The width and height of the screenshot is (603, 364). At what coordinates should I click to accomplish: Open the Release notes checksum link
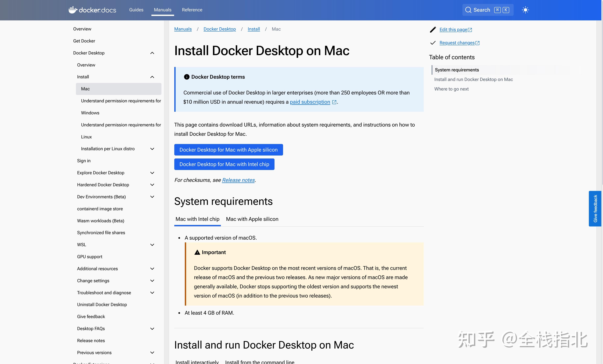(x=238, y=180)
